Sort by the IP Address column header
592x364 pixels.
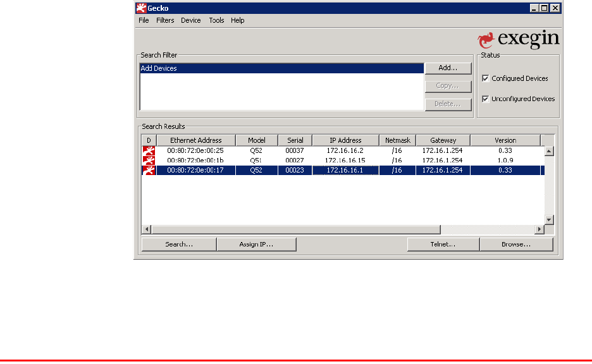[x=345, y=140]
